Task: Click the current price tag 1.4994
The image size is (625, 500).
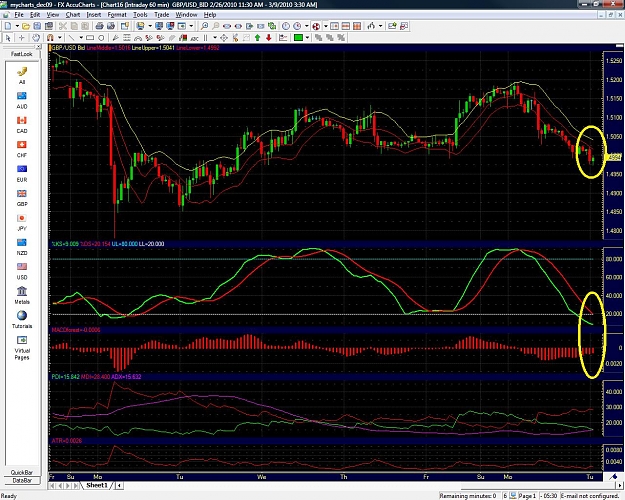Action: coord(614,157)
